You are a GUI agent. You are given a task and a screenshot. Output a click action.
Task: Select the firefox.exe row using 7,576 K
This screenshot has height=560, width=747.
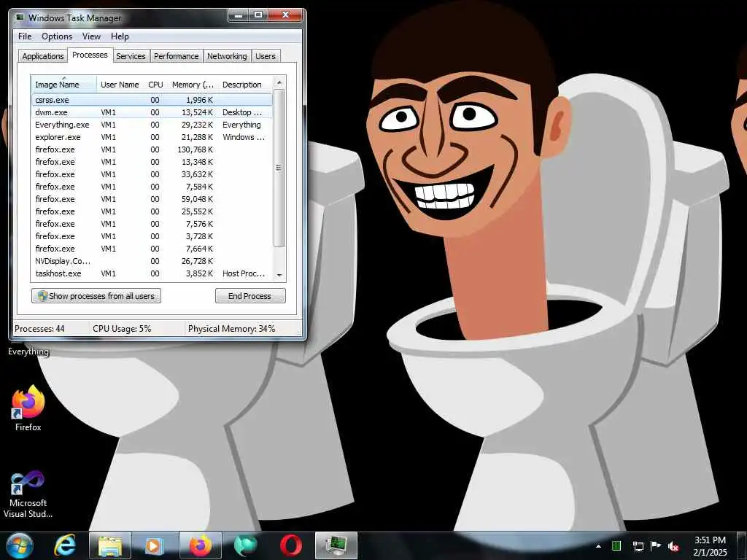152,224
